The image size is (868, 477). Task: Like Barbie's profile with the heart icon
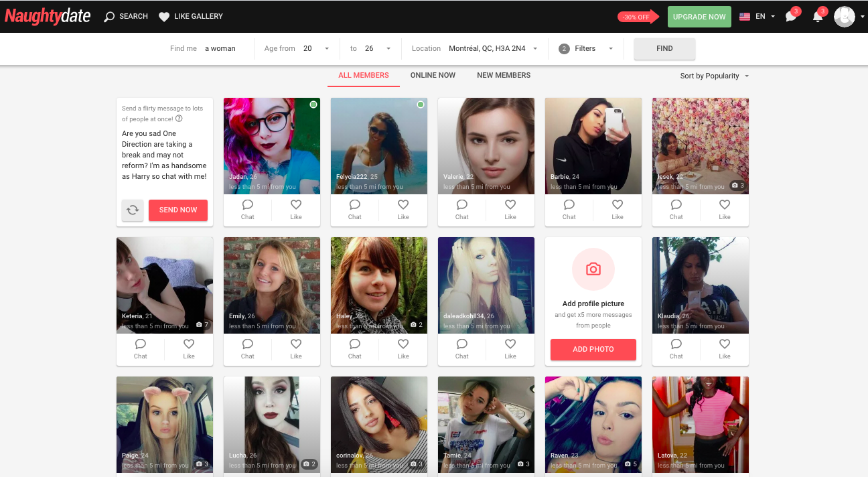click(617, 210)
